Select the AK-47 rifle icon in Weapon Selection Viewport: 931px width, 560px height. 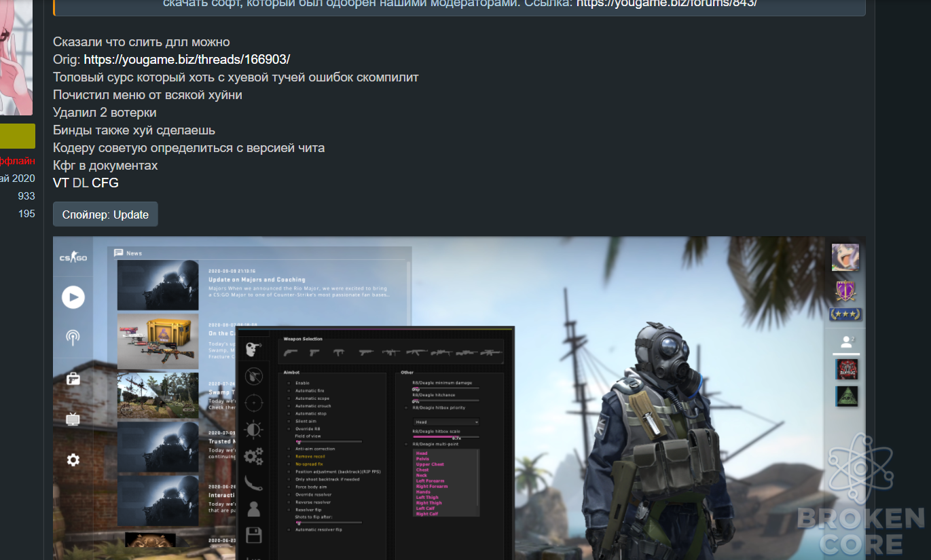416,352
